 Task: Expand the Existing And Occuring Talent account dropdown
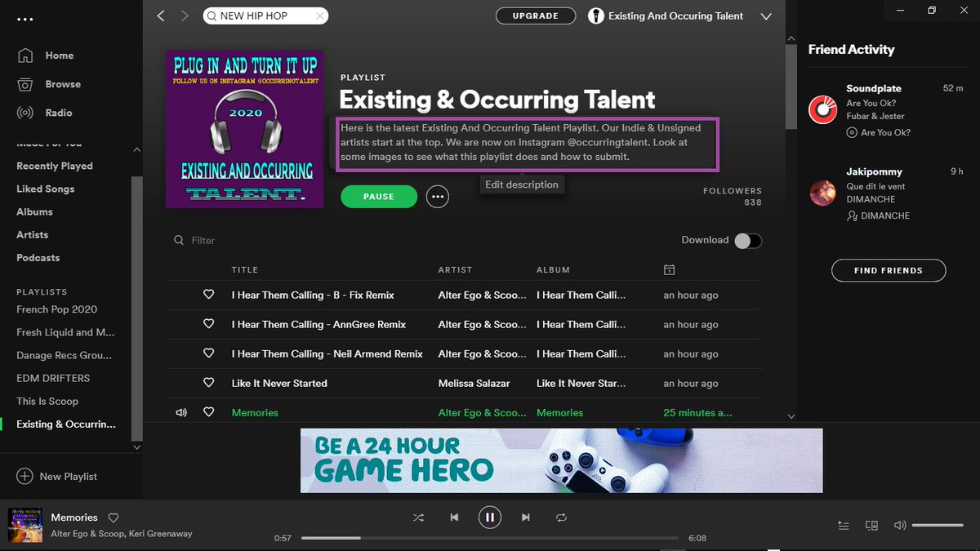[x=766, y=16]
